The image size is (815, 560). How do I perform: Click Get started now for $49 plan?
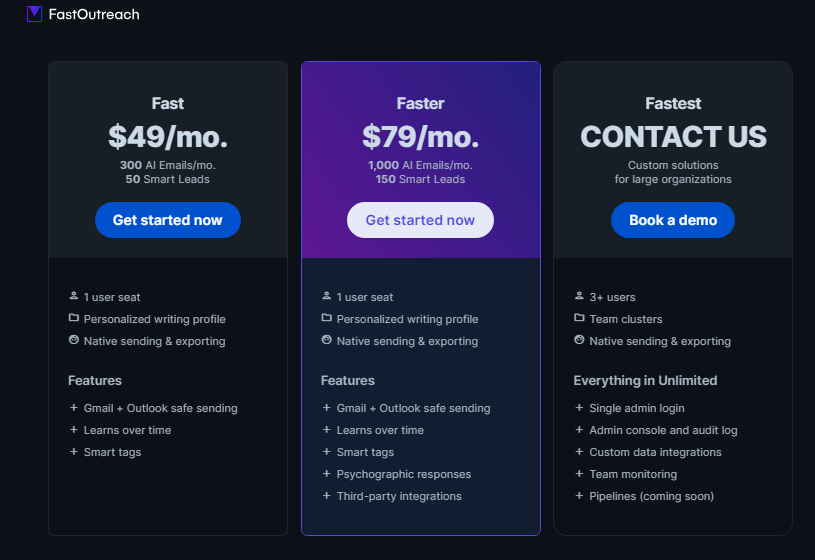point(168,220)
